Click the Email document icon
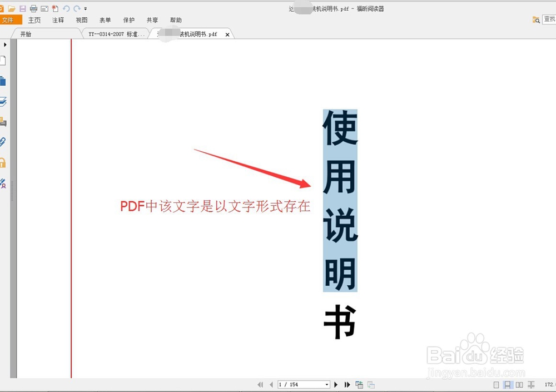The width and height of the screenshot is (556, 392). [46, 8]
